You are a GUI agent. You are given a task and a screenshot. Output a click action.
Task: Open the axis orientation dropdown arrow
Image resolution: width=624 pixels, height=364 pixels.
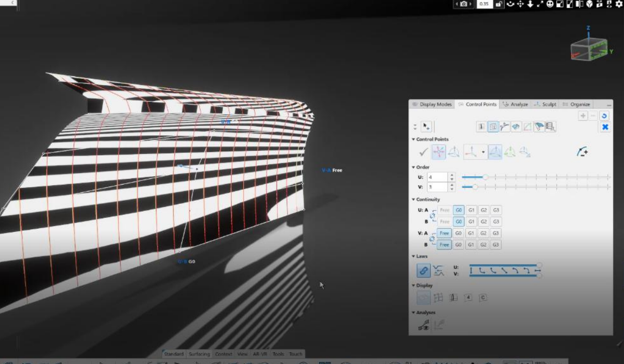482,152
